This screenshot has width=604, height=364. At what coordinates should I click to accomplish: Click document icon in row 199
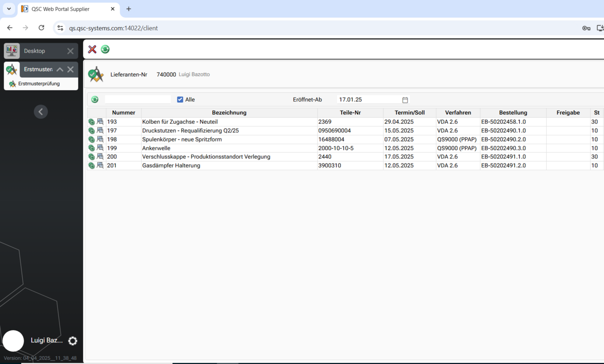click(x=100, y=148)
